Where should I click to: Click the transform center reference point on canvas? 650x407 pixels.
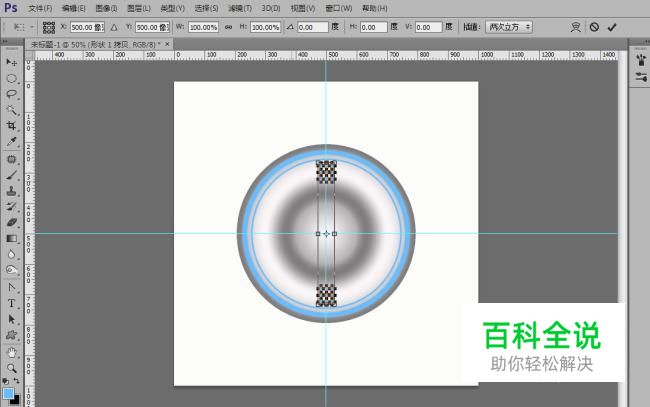tap(326, 234)
